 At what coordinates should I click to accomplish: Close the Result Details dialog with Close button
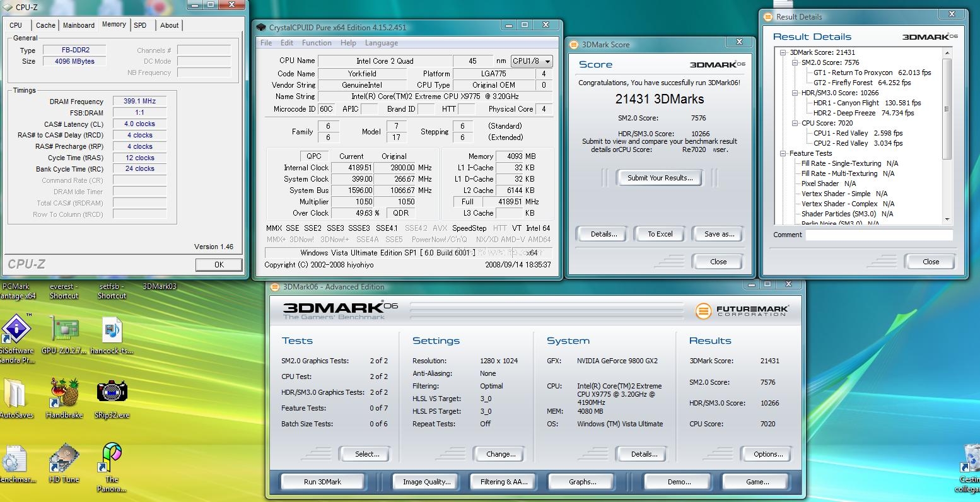[931, 262]
